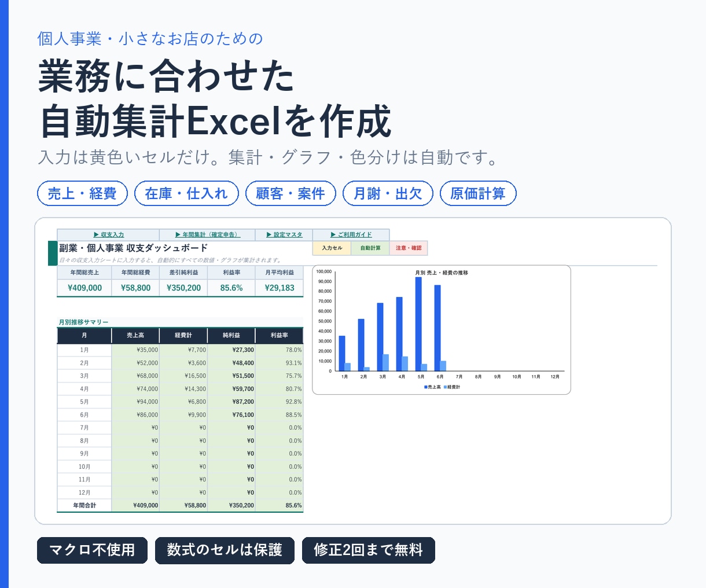Select the 4月 profit cell ¥59,700
This screenshot has height=588, width=706.
click(231, 389)
